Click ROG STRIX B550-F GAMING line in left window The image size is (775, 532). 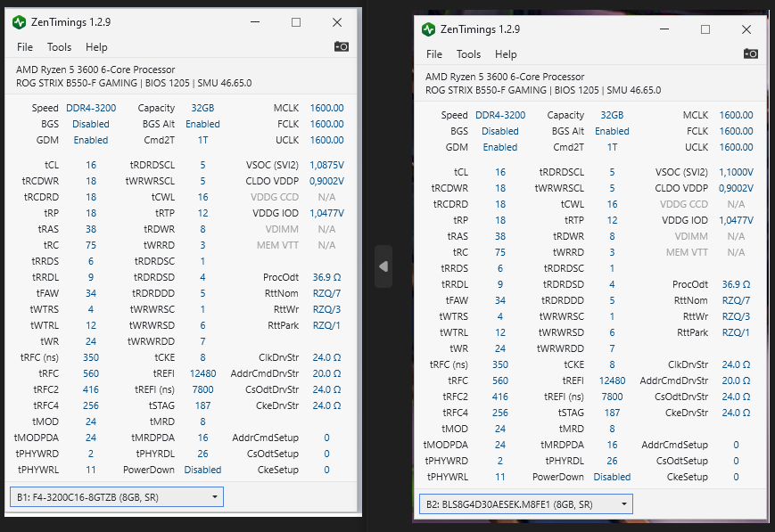(x=134, y=83)
